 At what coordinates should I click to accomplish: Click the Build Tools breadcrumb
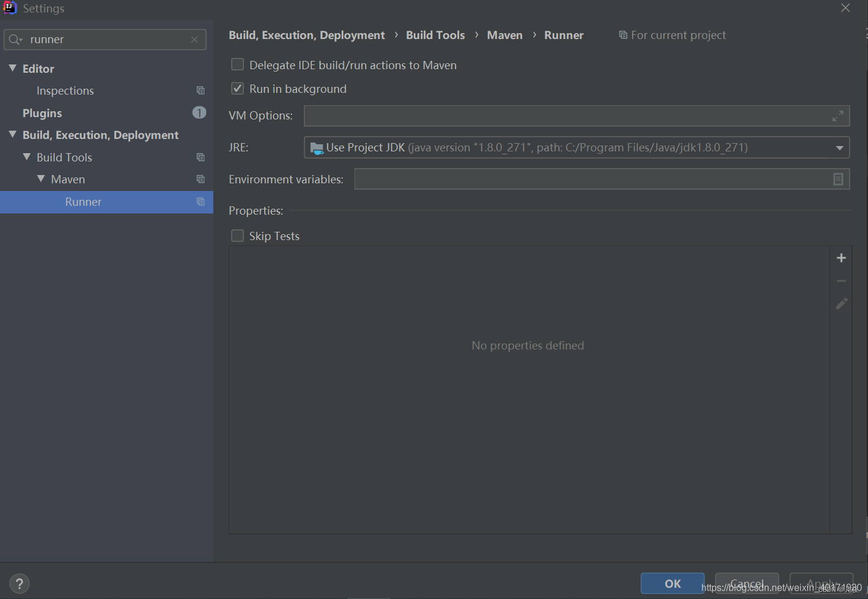point(435,35)
